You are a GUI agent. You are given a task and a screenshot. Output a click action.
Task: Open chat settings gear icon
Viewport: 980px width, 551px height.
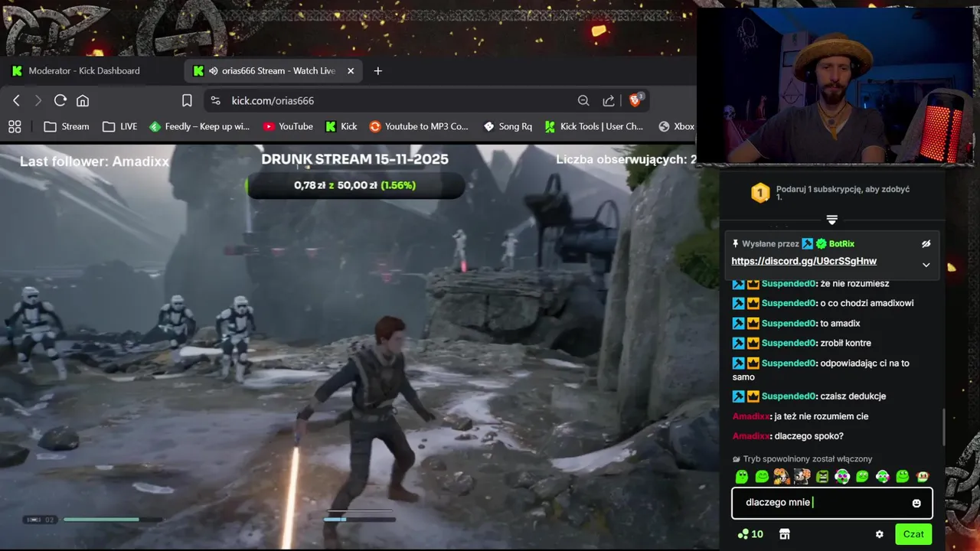tap(879, 534)
